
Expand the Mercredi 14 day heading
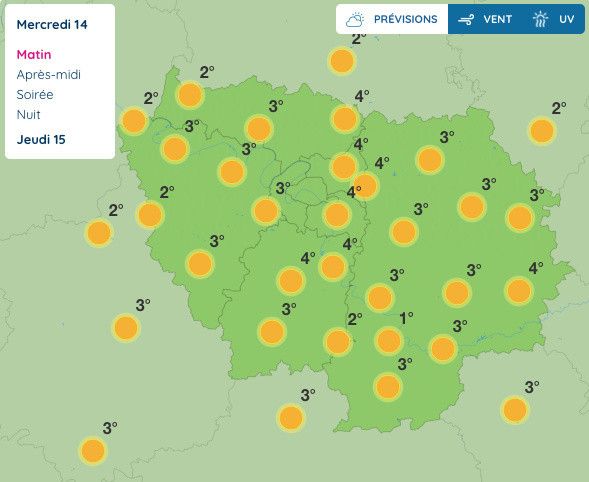pos(52,24)
